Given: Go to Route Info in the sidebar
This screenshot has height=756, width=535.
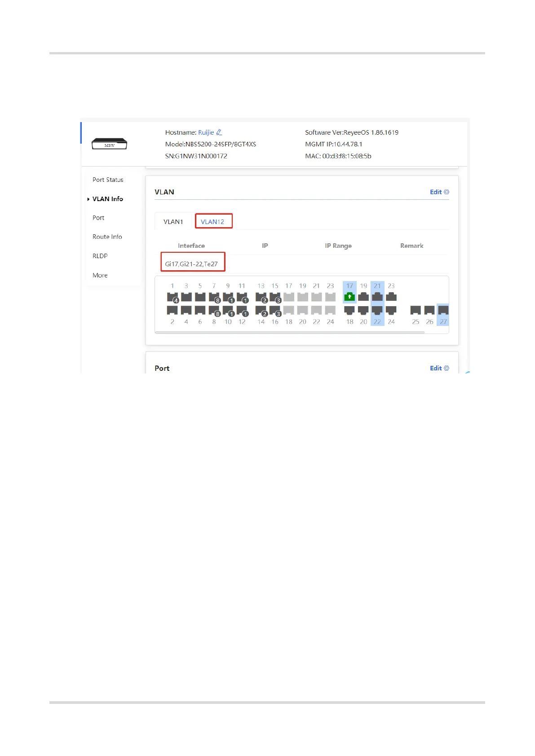Looking at the screenshot, I should click(107, 237).
